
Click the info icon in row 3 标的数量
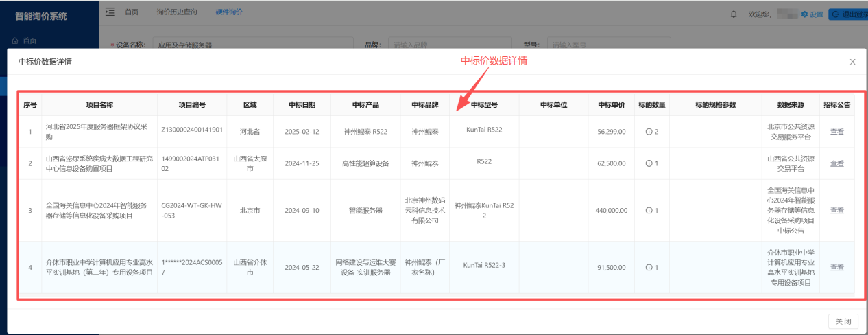pos(648,210)
